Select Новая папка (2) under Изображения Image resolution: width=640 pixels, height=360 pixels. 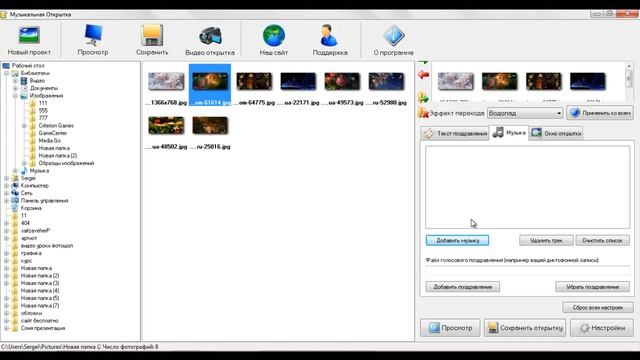[x=53, y=156]
